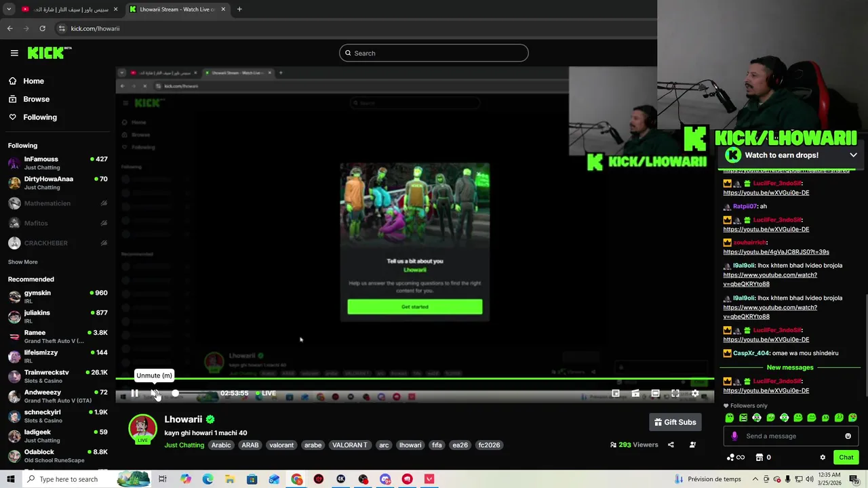Open the Kick hamburger sidebar menu

14,53
